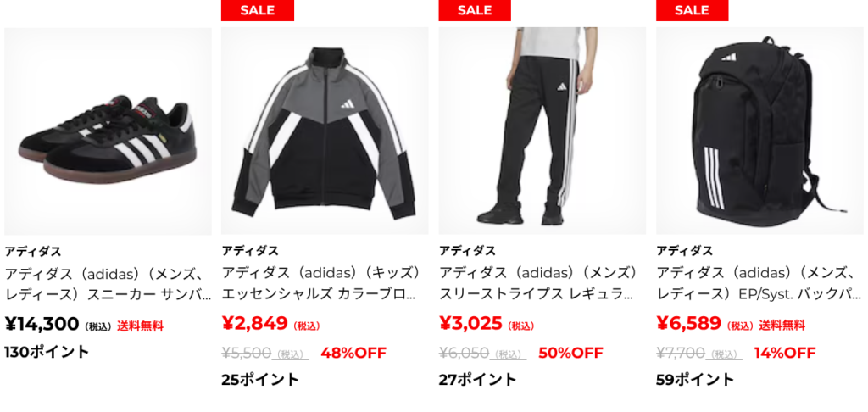Click the 48%OFF discount label
868x412 pixels.
(x=353, y=353)
